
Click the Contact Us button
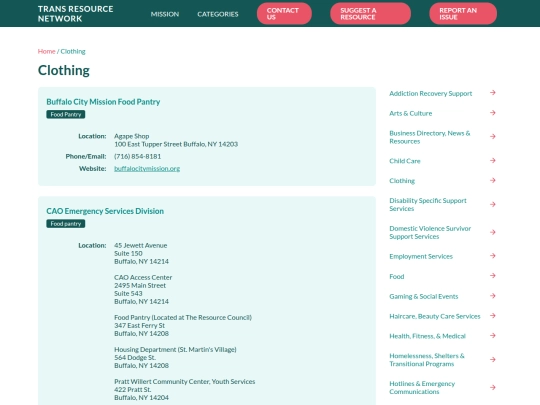coord(284,14)
